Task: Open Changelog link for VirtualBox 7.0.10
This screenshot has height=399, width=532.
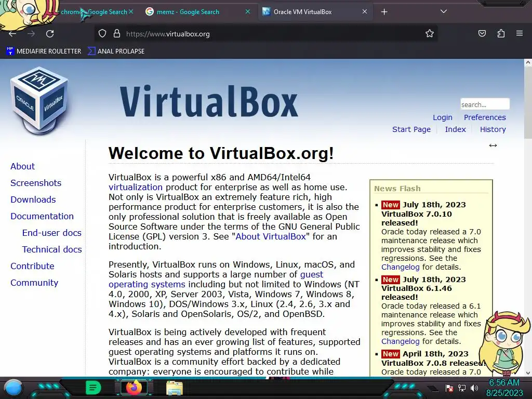Action: pyautogui.click(x=401, y=267)
